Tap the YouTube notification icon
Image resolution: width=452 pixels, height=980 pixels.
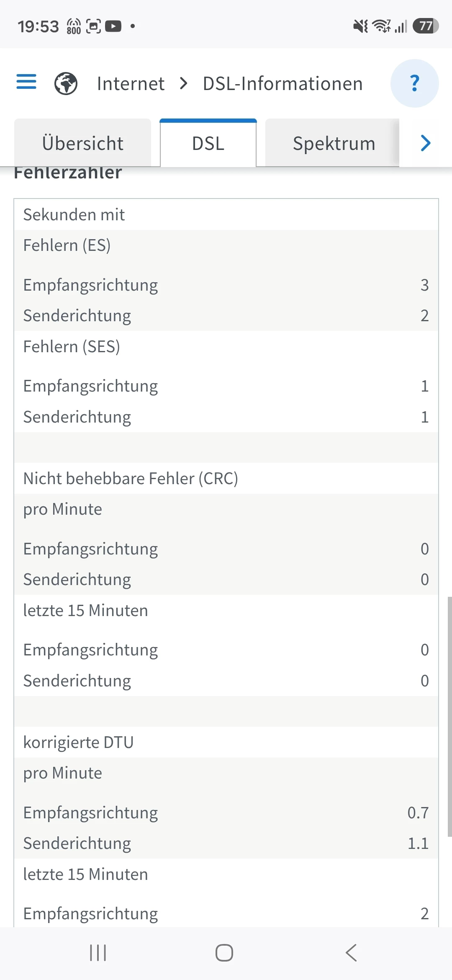(x=113, y=26)
